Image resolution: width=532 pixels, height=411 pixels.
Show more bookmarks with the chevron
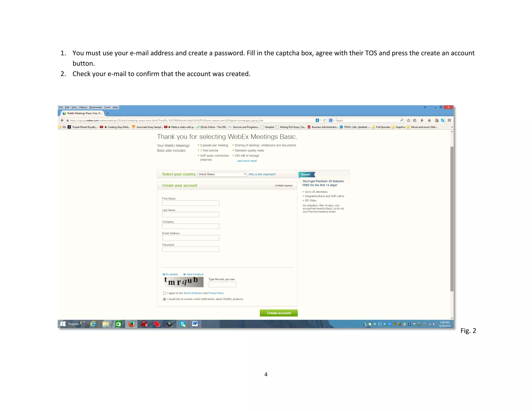pyautogui.click(x=452, y=127)
